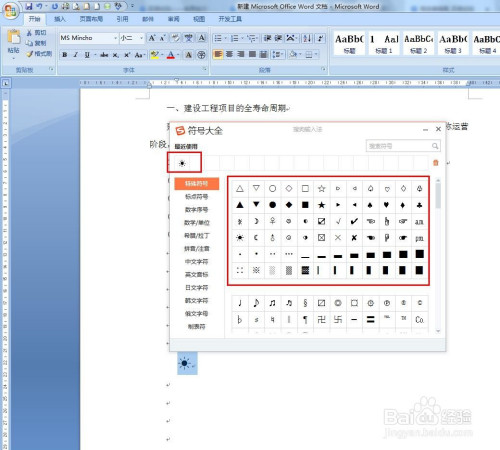
Task: Toggle align text left
Action: pos(218,54)
